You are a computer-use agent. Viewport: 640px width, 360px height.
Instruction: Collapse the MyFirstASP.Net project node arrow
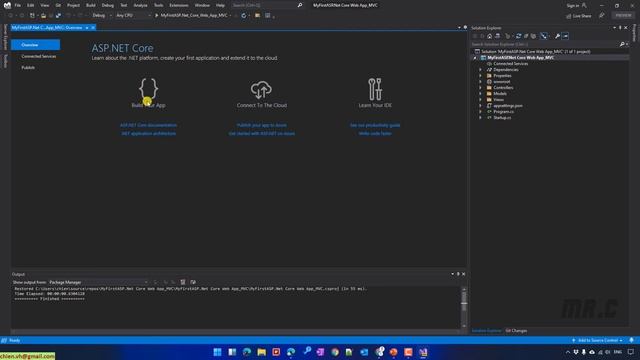tap(475, 58)
